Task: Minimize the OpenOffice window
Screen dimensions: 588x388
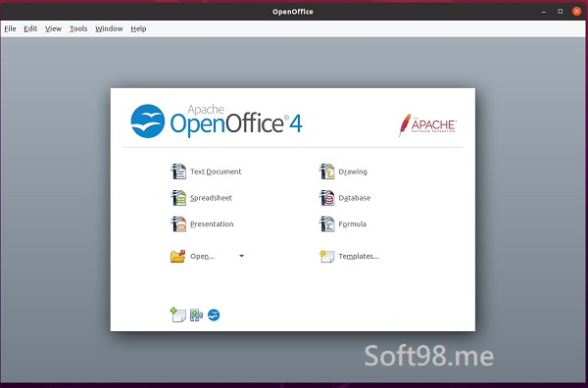Action: 543,12
